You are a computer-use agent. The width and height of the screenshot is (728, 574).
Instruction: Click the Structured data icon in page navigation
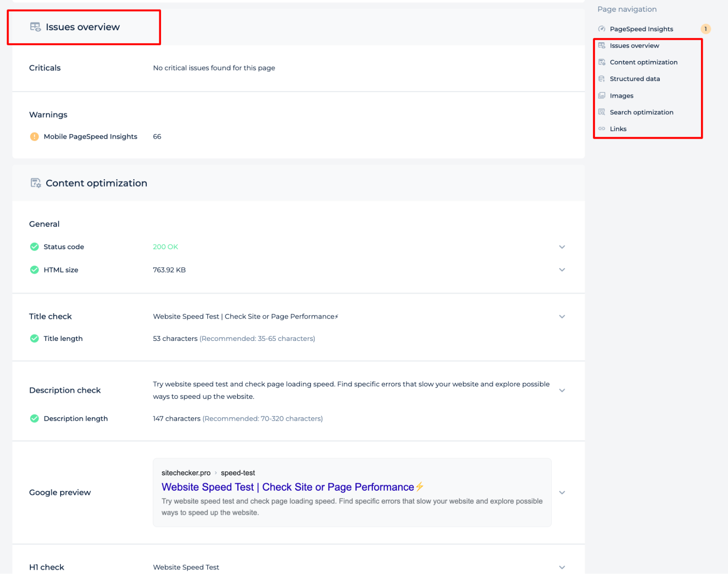(x=602, y=79)
